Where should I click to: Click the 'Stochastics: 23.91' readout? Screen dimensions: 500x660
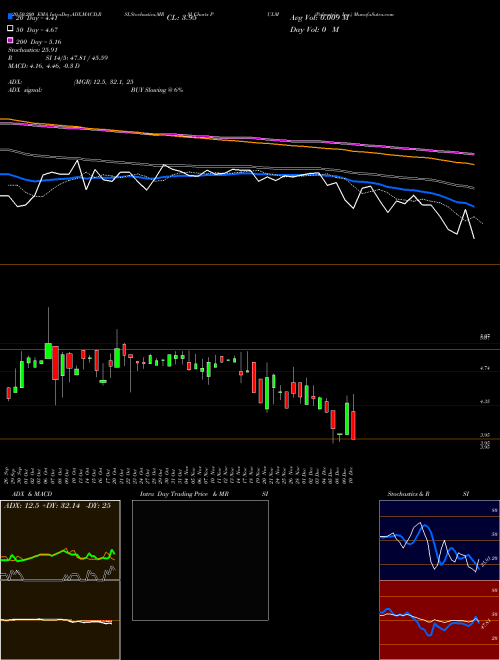click(x=32, y=50)
